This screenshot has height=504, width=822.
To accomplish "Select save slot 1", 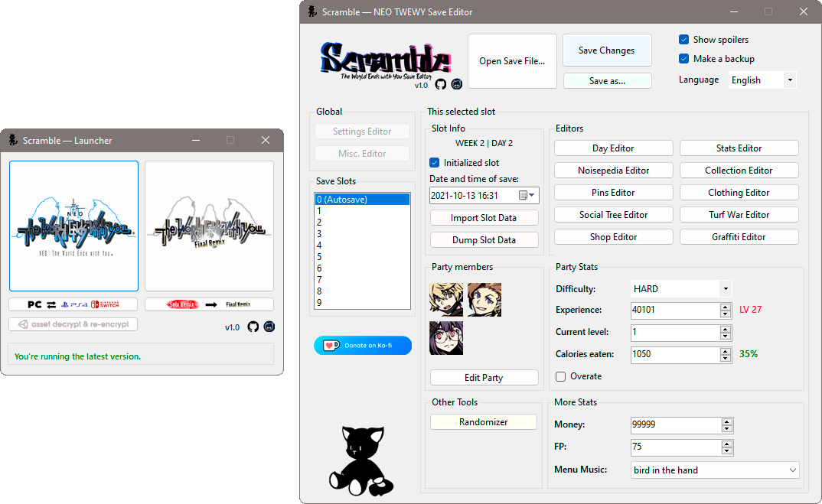I will coord(362,210).
